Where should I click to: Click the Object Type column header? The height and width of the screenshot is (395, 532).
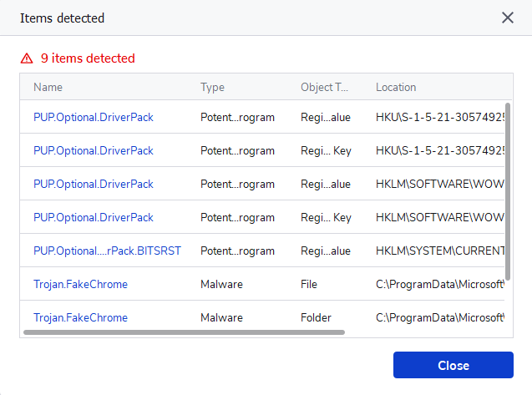(323, 87)
